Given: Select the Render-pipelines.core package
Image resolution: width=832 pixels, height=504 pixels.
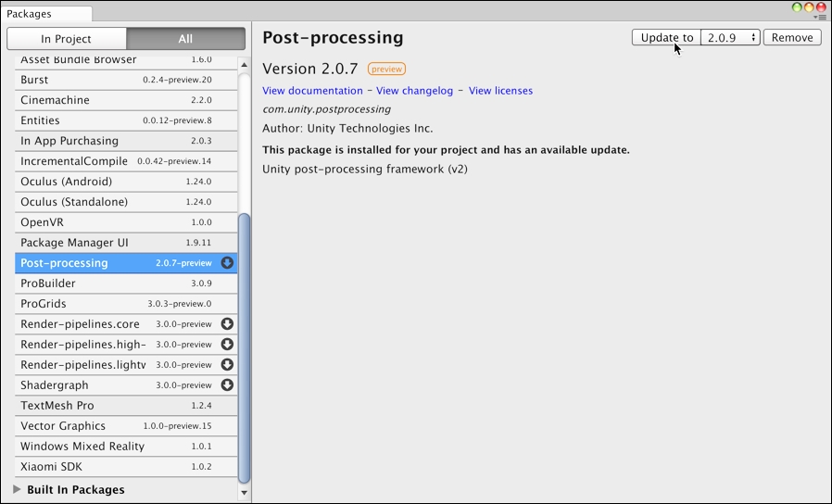Looking at the screenshot, I should tap(126, 323).
